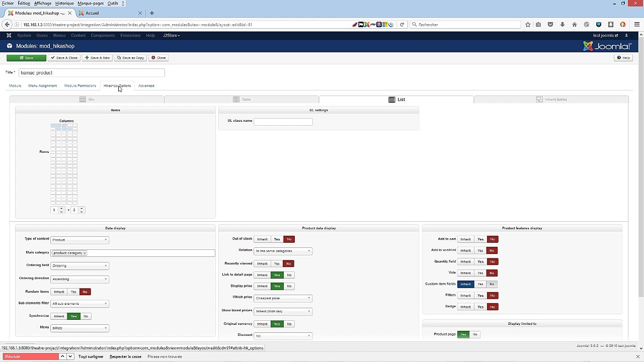Open the Module Permissions tab
Screen dimensions: 644x362
80,86
